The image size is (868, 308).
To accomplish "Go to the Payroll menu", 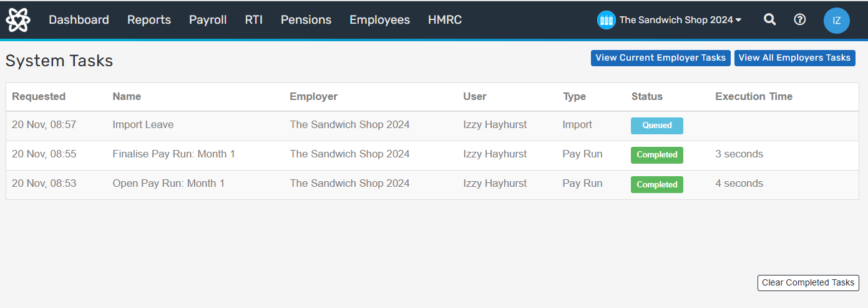I will [208, 20].
